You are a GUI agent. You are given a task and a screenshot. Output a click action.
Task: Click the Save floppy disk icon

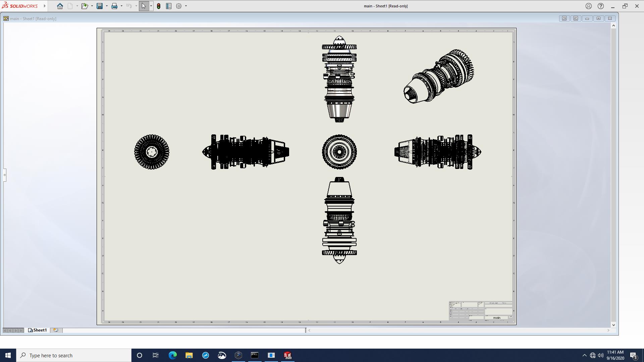point(100,6)
